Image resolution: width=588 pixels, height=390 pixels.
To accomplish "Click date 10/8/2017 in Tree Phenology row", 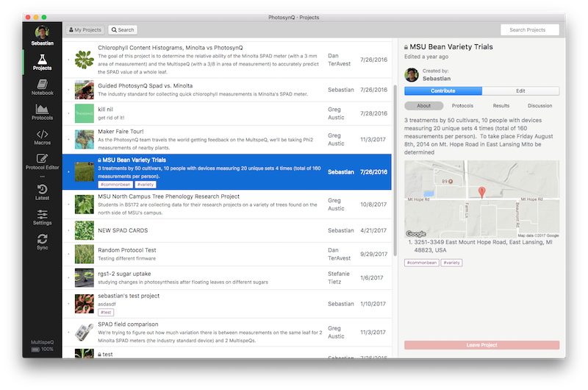I will point(373,205).
